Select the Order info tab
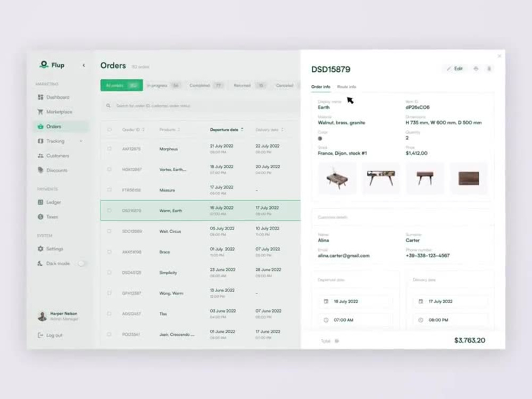Screen dimensions: 532x399 (321, 87)
